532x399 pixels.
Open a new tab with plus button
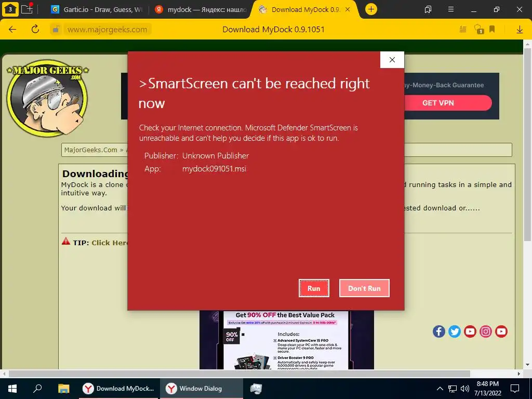371,9
